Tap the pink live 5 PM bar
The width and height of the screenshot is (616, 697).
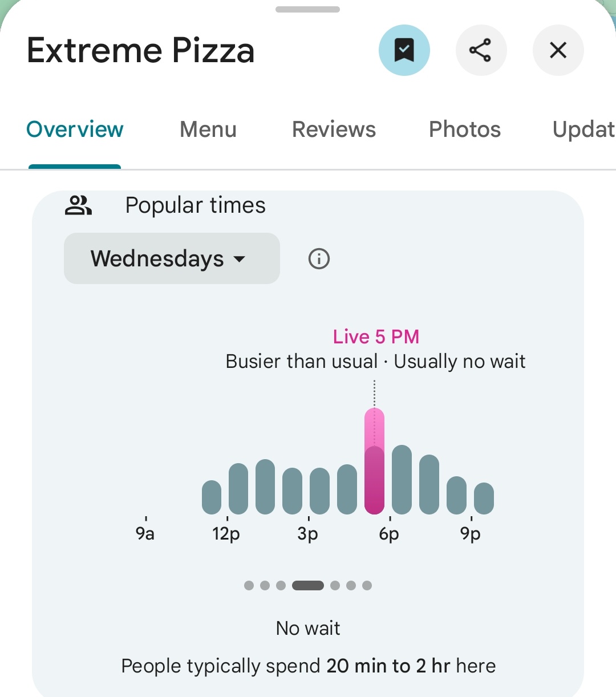374,462
